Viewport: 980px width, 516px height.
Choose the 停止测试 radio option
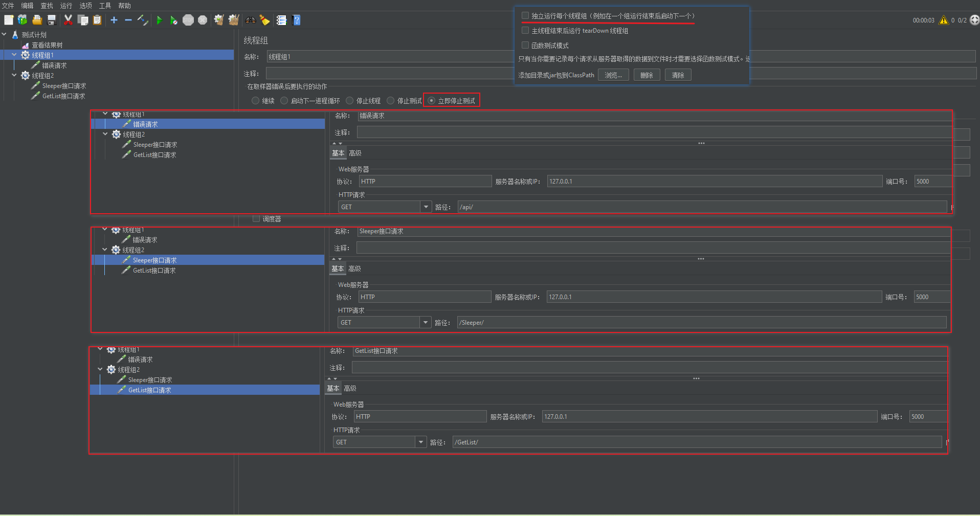[x=391, y=101]
